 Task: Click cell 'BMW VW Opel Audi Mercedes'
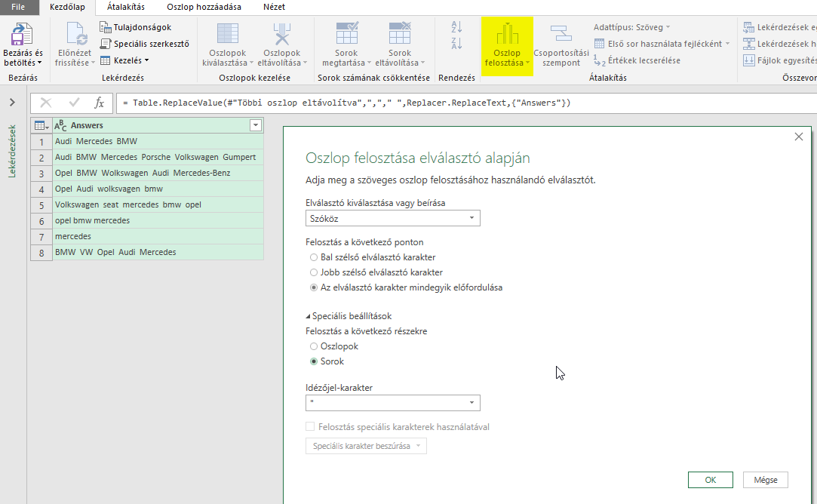point(158,252)
